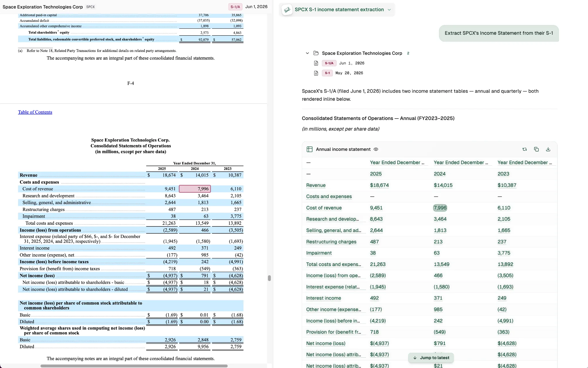
Task: Click the highlighted 7,996 cell in the filing
Action: (195, 189)
